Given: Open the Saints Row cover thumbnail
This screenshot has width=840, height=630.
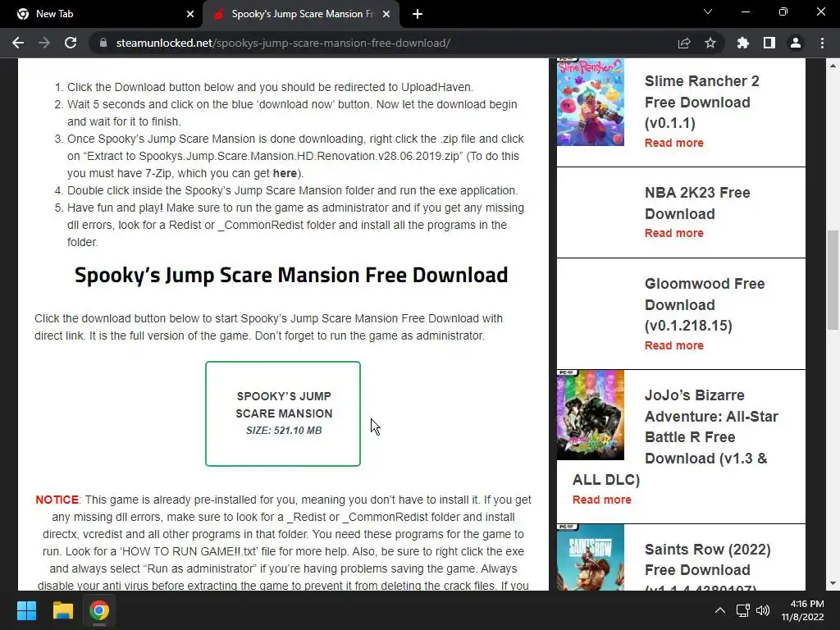Looking at the screenshot, I should point(591,557).
